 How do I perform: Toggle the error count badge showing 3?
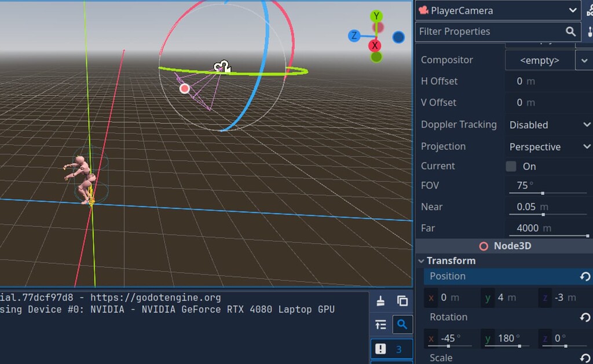click(391, 349)
